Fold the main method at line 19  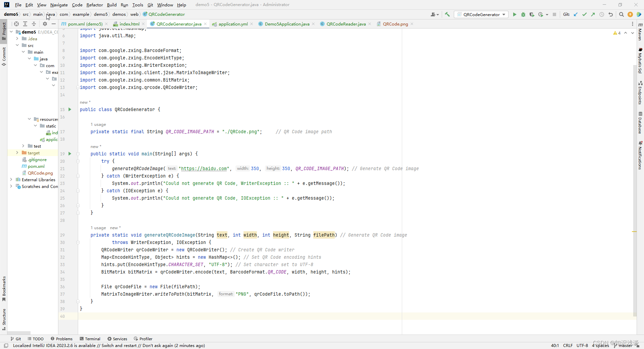78,154
